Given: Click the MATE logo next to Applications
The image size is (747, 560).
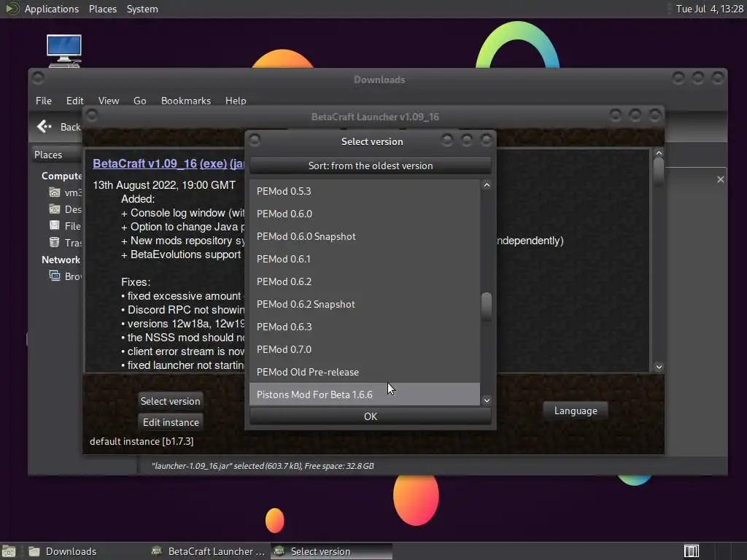Looking at the screenshot, I should 12,9.
